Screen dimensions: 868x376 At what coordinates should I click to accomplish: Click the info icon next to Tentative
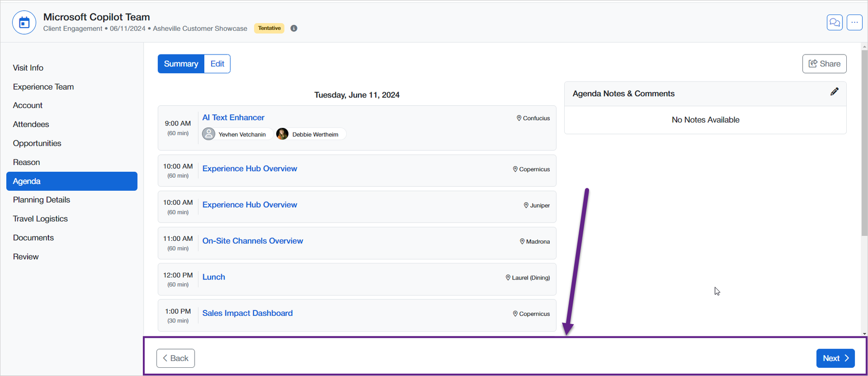coord(294,28)
